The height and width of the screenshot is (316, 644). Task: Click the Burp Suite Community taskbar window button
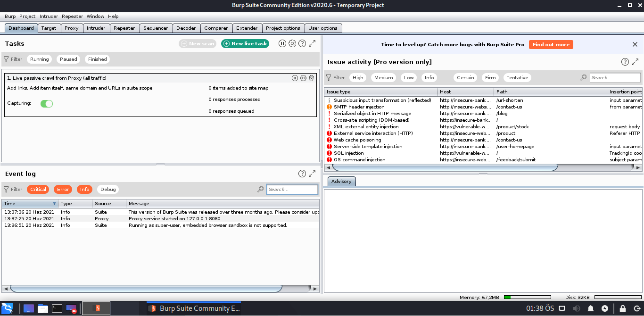(x=194, y=308)
